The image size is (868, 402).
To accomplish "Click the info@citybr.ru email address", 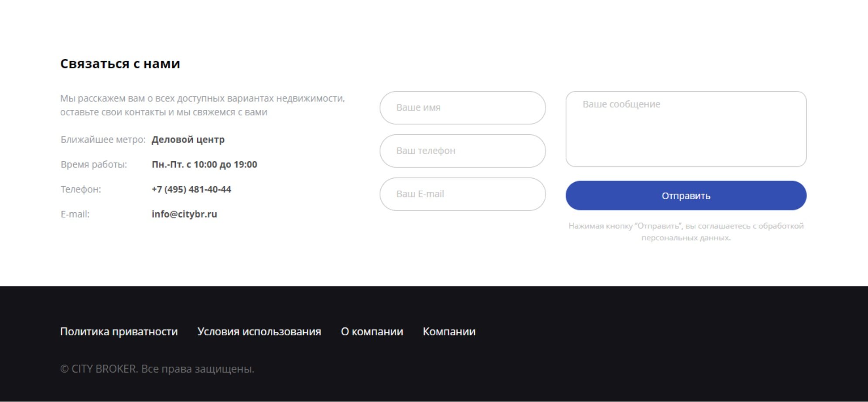I will [184, 214].
